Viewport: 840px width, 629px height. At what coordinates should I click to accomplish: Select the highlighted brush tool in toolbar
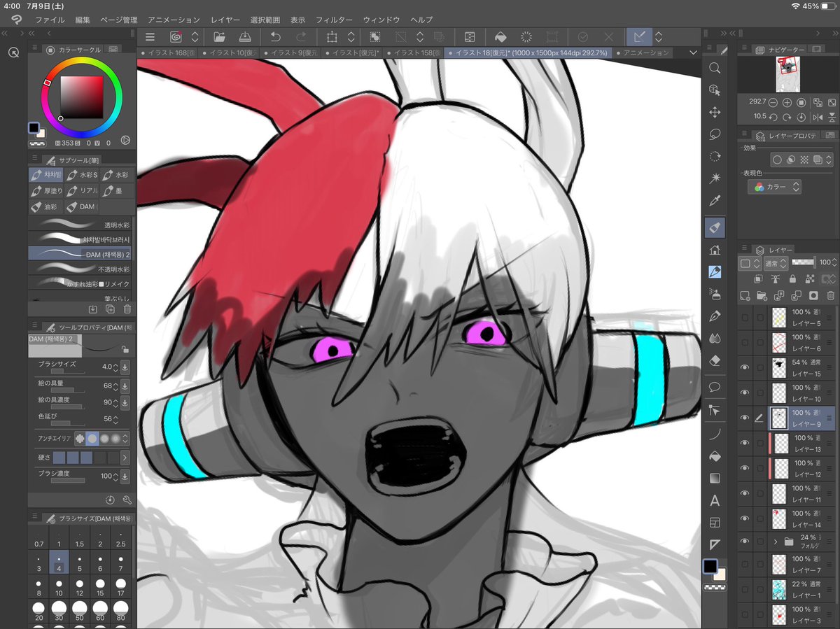coord(715,227)
